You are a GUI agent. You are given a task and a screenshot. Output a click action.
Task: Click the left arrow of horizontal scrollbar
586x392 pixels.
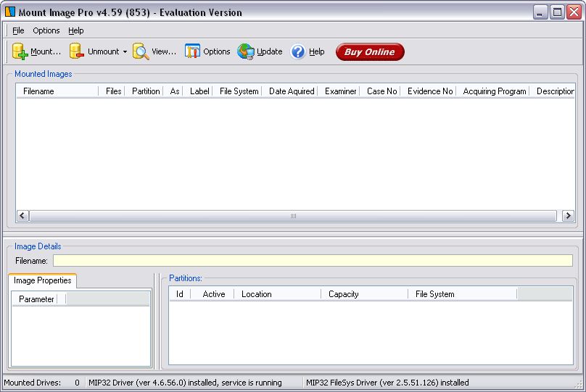point(22,216)
